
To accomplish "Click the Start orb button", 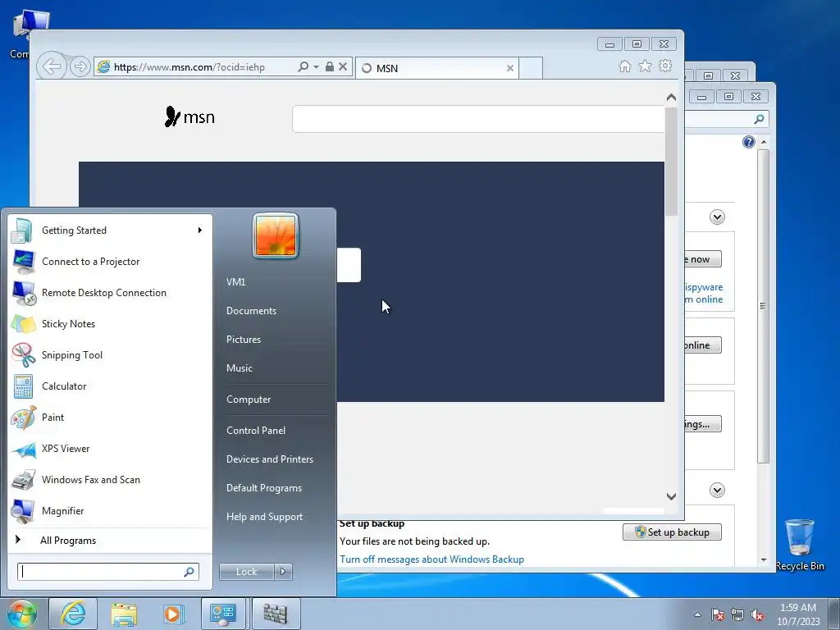I will tap(21, 614).
